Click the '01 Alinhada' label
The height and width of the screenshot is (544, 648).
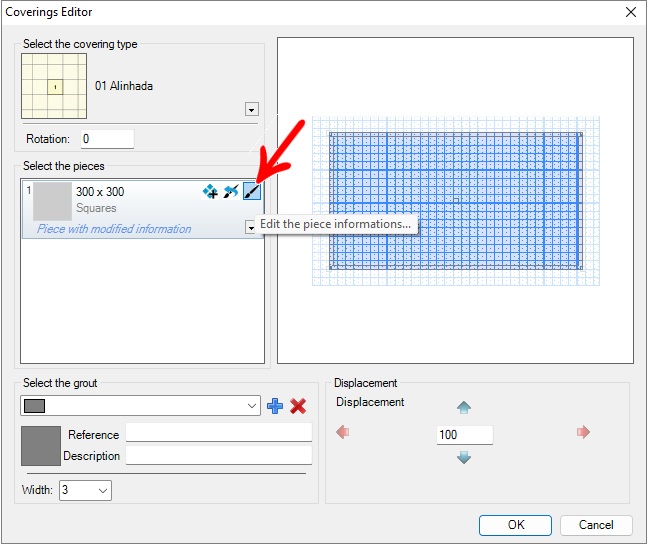point(124,86)
